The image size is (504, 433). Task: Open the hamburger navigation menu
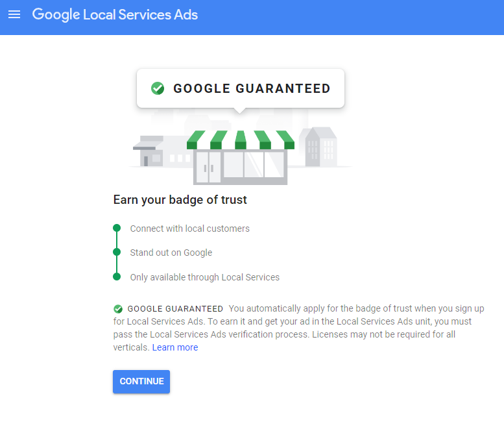14,14
